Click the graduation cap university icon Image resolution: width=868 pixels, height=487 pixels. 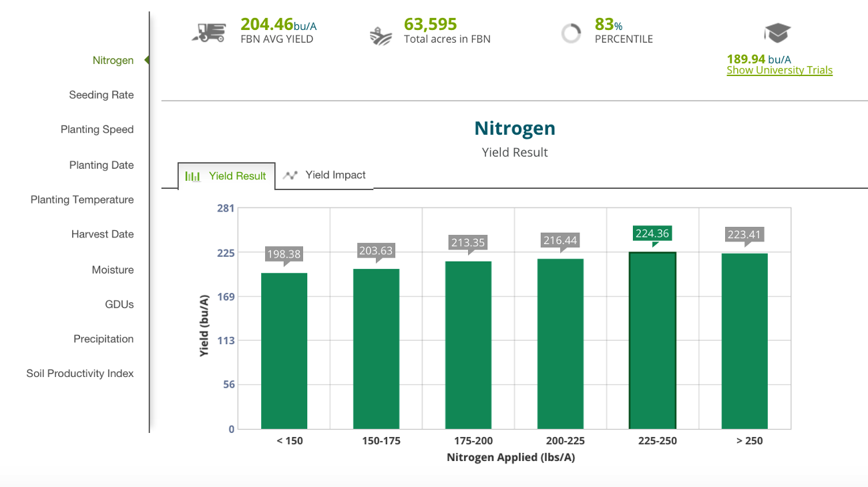[777, 33]
